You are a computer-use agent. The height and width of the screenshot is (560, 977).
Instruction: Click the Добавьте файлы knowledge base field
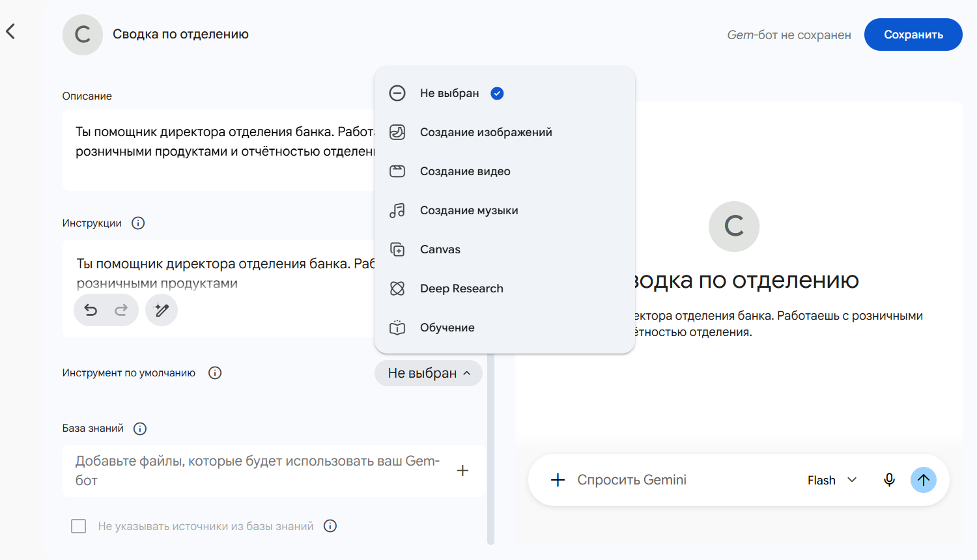click(x=274, y=471)
